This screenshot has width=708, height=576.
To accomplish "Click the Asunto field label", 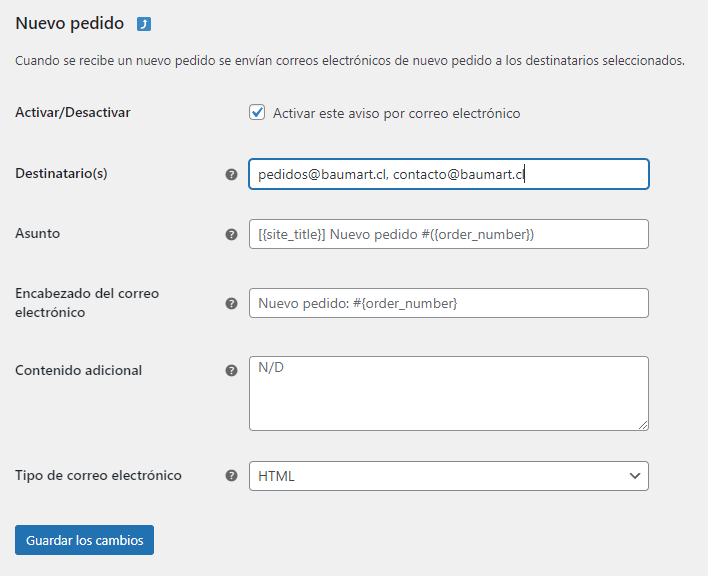I will click(37, 233).
